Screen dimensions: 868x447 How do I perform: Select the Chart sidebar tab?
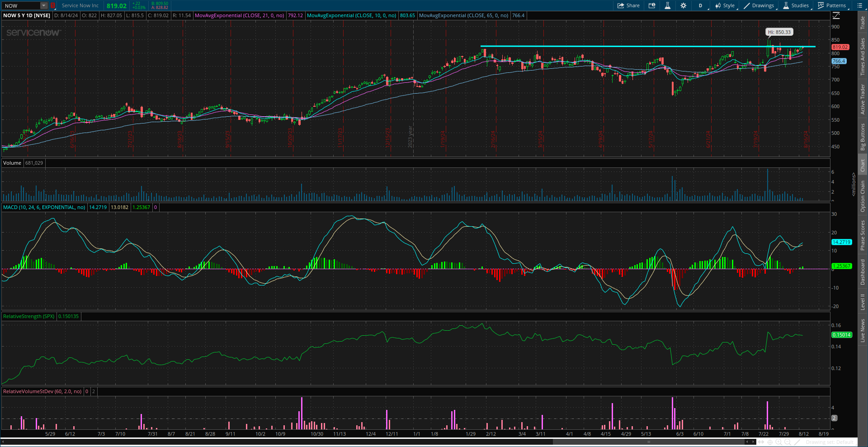point(863,165)
